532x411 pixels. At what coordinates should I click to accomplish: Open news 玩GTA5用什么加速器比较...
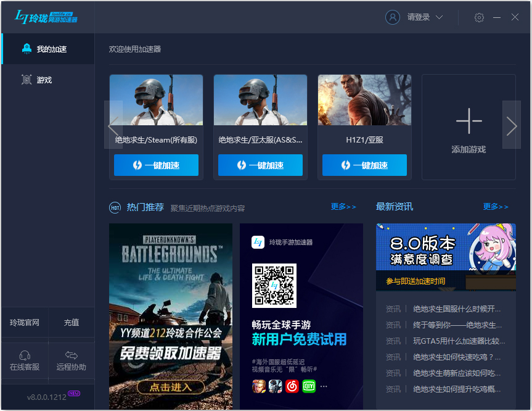459,341
